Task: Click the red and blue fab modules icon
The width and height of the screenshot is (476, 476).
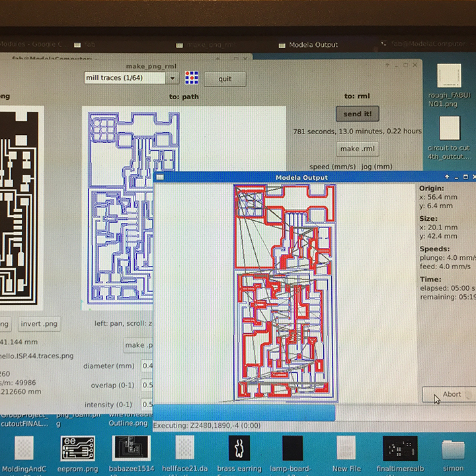Action: point(192,78)
